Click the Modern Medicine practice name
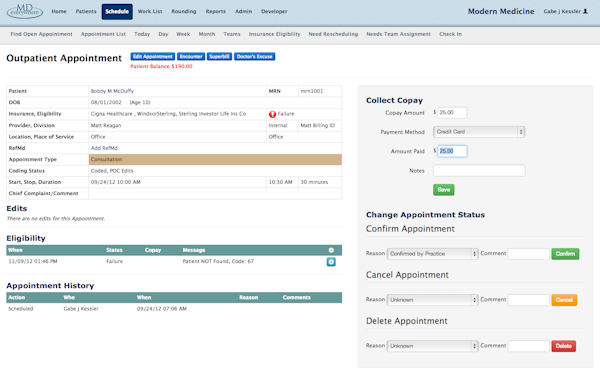The height and width of the screenshot is (373, 600). (x=501, y=11)
